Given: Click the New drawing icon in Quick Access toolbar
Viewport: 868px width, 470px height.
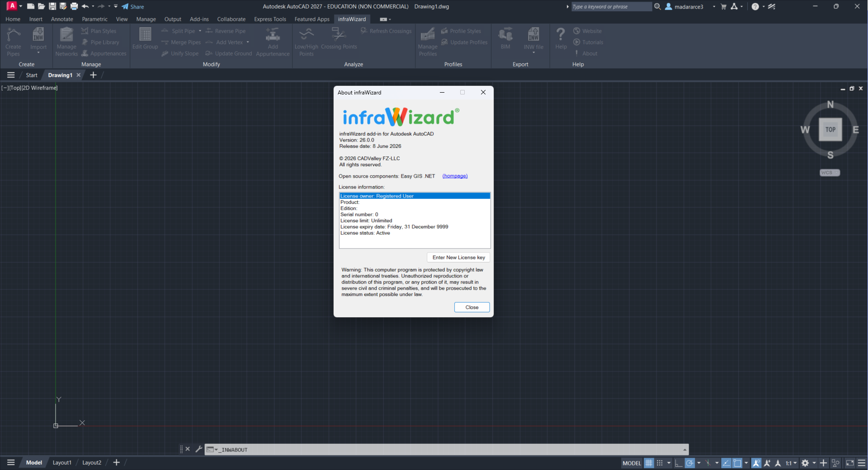Looking at the screenshot, I should 31,6.
